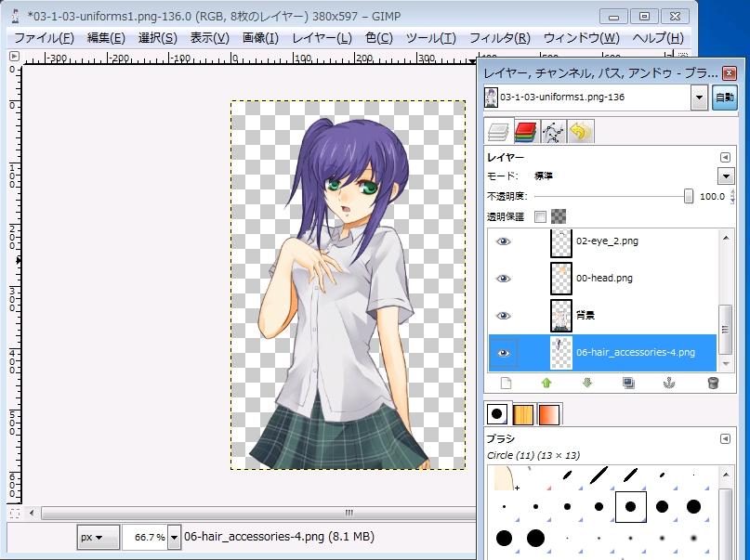The width and height of the screenshot is (750, 560).
Task: Click the 06-hair_accessories-4.png layer thumbnail
Action: [561, 353]
